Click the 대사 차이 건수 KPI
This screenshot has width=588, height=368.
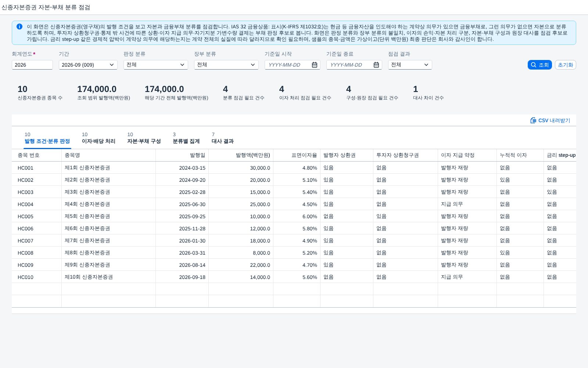[429, 93]
